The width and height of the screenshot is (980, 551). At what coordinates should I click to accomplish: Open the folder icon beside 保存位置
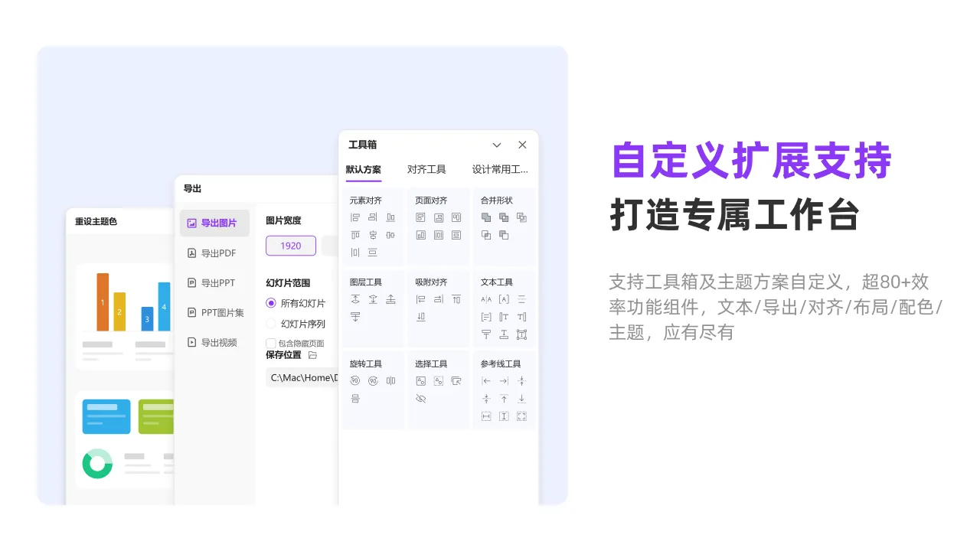[x=312, y=355]
